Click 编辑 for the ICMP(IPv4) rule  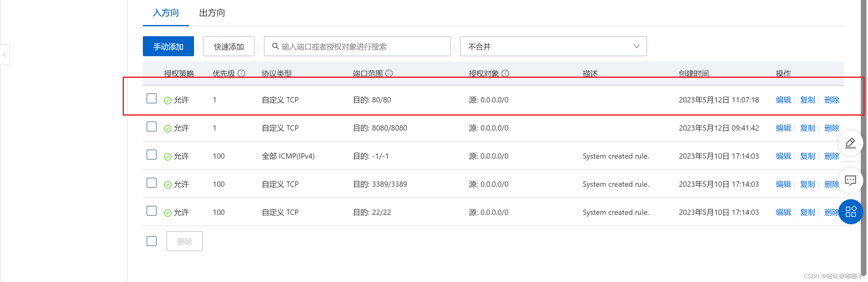click(783, 156)
